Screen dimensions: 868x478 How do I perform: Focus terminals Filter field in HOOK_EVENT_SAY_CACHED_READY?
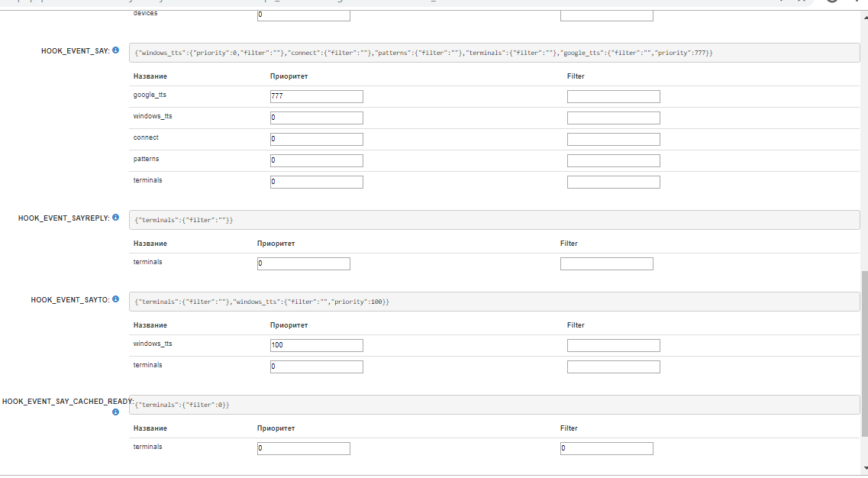click(x=606, y=449)
